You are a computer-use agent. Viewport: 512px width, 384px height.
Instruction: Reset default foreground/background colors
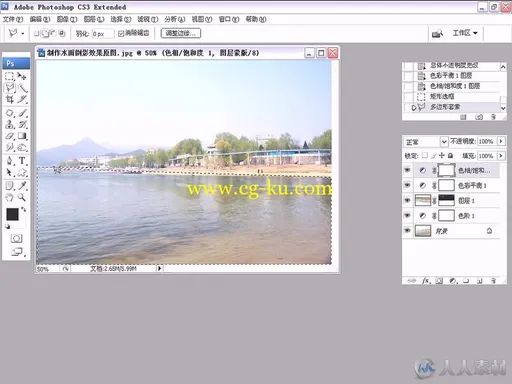[x=7, y=227]
